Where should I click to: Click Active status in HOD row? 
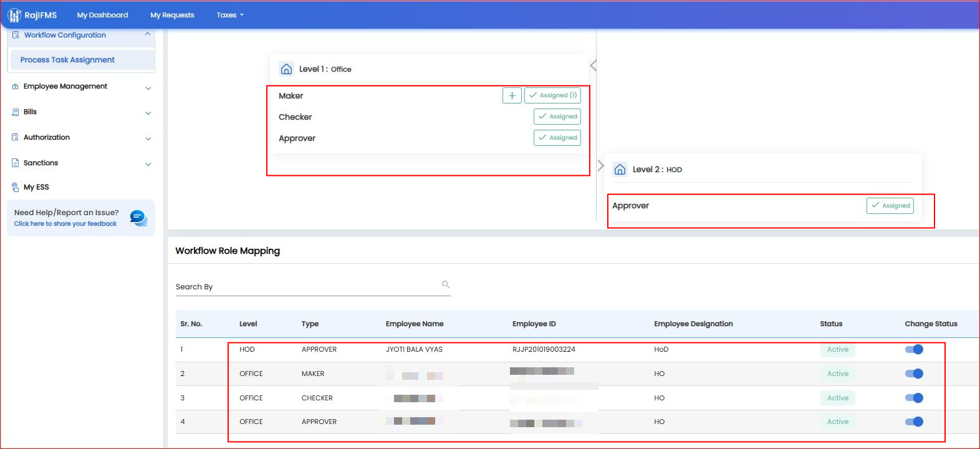838,349
